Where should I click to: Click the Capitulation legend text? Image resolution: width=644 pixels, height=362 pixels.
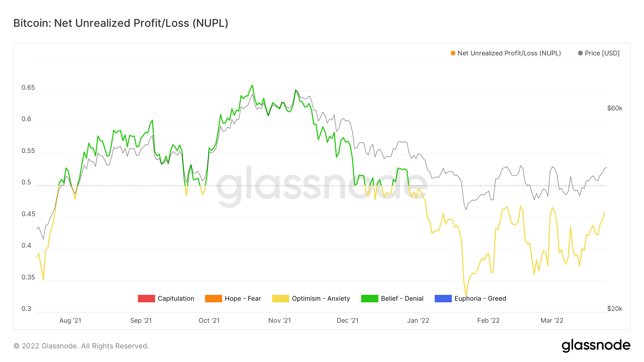pyautogui.click(x=176, y=298)
